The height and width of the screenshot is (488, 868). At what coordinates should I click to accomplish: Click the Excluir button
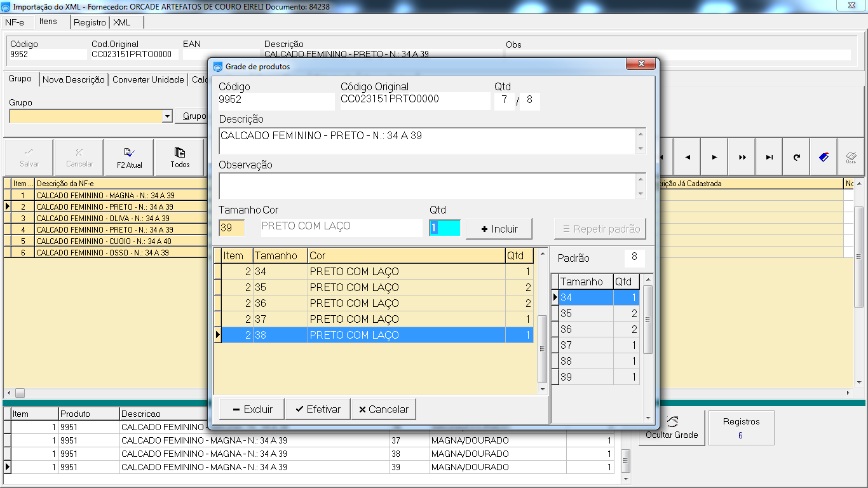(x=252, y=409)
